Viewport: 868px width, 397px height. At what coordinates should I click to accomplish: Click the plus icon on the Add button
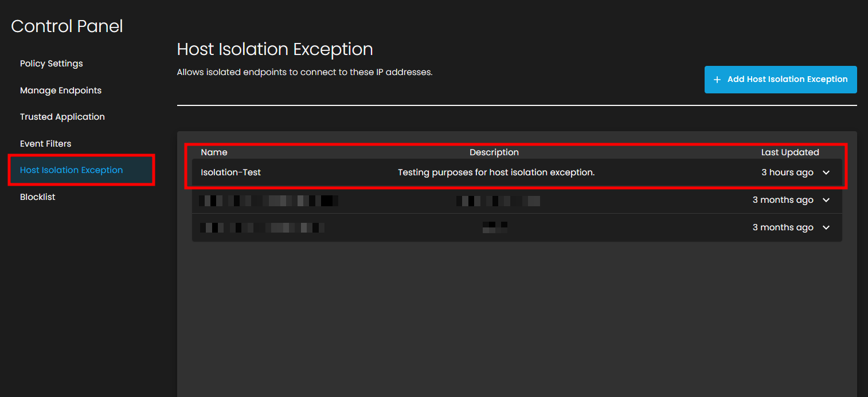[x=717, y=80]
